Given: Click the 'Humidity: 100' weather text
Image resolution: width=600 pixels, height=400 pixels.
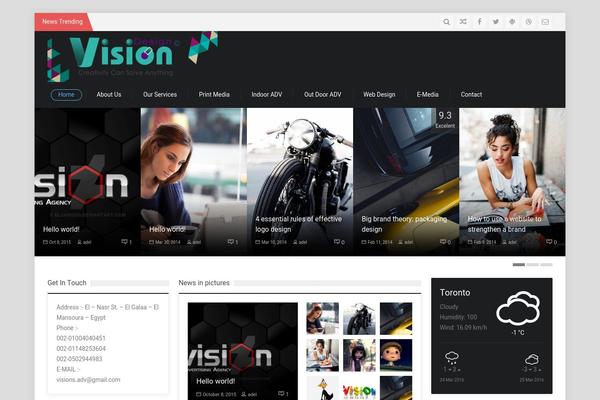Looking at the screenshot, I should click(458, 317).
